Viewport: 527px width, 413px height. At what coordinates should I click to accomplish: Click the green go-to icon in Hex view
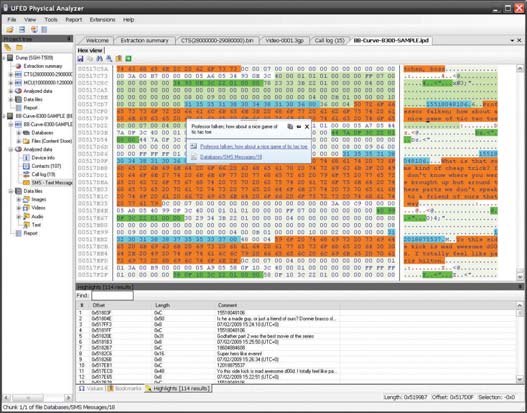128,59
